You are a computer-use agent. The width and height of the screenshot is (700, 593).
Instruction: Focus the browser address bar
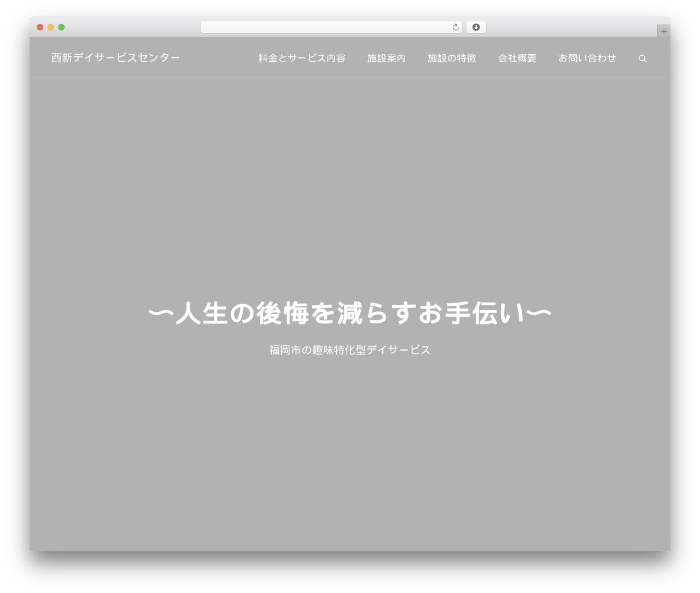tap(331, 27)
